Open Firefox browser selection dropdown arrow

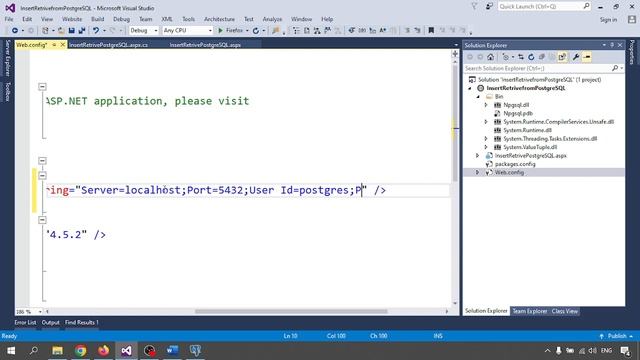pos(247,31)
